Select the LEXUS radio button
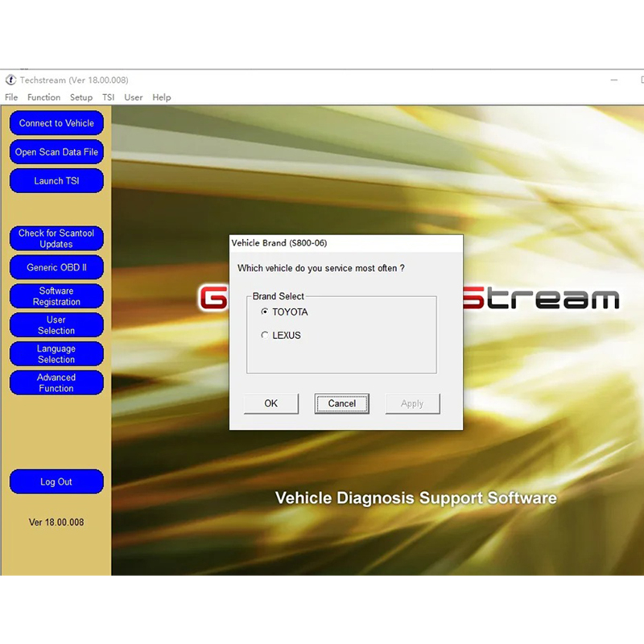The height and width of the screenshot is (644, 644). coord(265,335)
